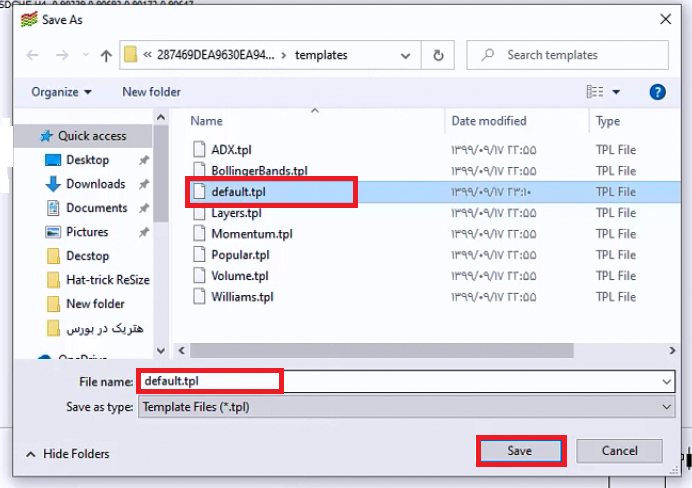
Task: Click the Save button
Action: click(520, 451)
